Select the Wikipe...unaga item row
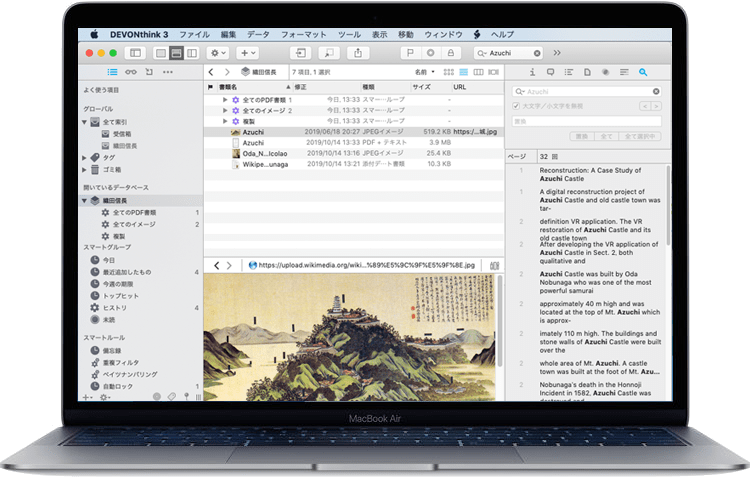The image size is (750, 485). coord(354,164)
